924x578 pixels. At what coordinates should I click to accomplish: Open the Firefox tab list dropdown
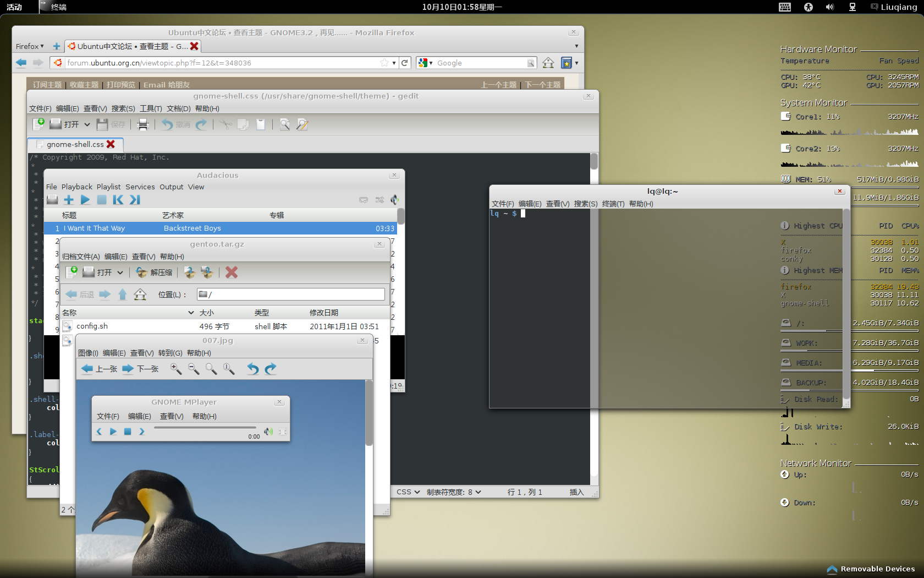click(x=576, y=46)
